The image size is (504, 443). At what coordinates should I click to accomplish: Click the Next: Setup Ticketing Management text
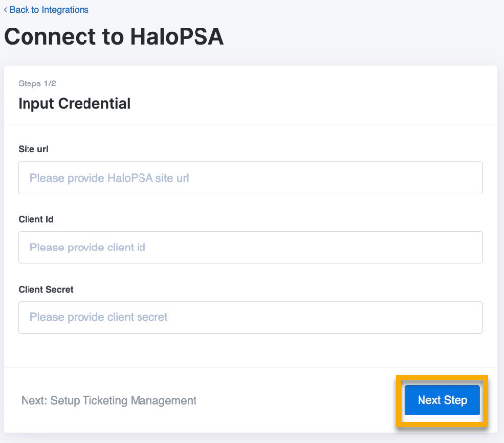tap(108, 400)
